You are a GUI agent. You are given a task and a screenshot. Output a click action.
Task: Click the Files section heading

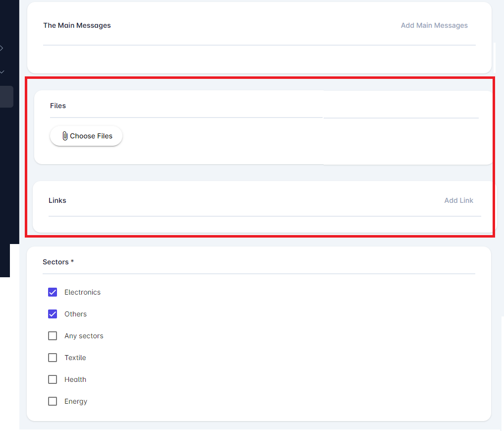(58, 106)
